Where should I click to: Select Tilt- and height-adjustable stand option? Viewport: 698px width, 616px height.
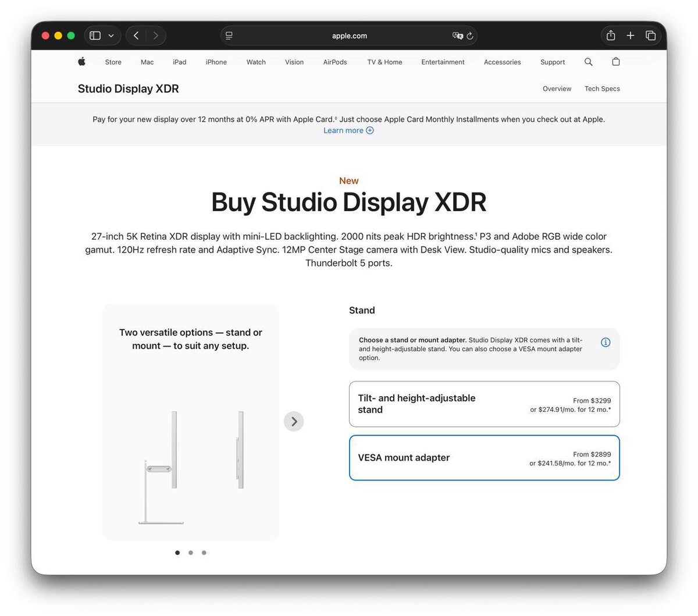(484, 404)
